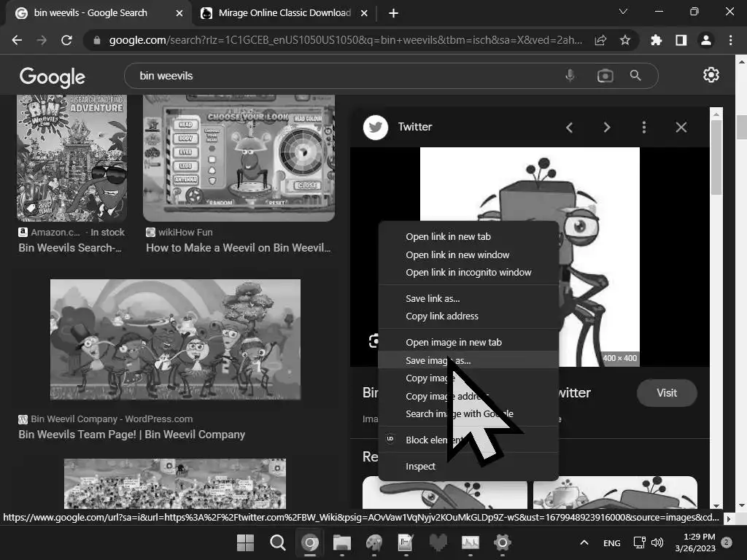Click the share page icon in address bar
This screenshot has height=560, width=747.
point(601,41)
